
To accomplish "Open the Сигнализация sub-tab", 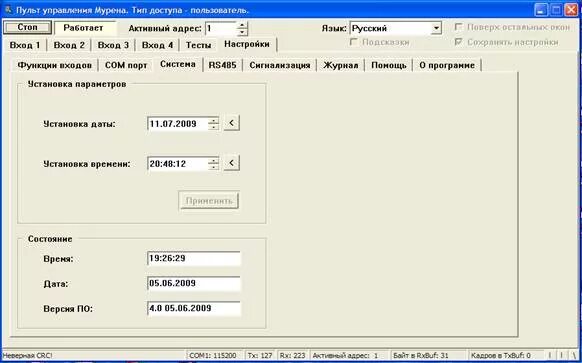I will (x=279, y=65).
